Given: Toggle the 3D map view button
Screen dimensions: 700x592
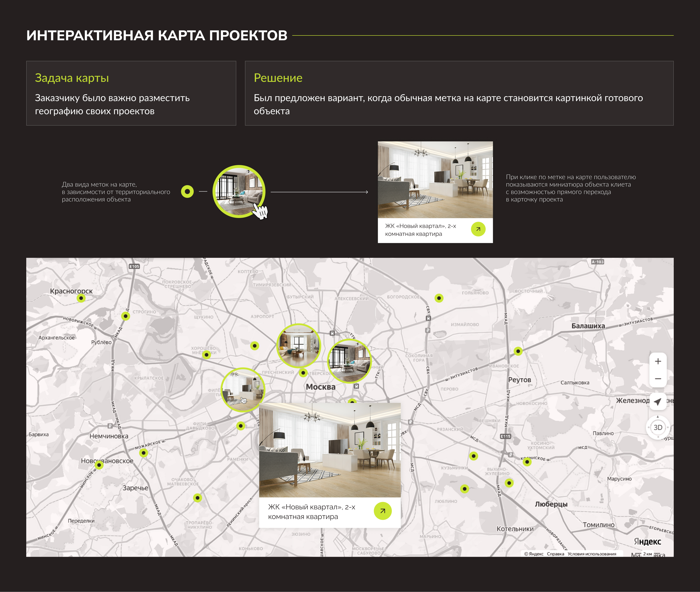Looking at the screenshot, I should pyautogui.click(x=658, y=427).
